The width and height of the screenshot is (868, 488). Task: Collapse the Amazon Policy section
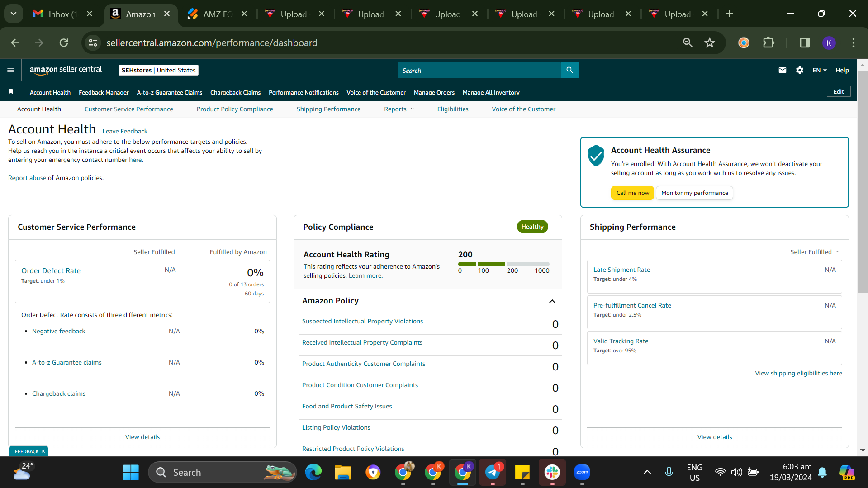tap(552, 301)
